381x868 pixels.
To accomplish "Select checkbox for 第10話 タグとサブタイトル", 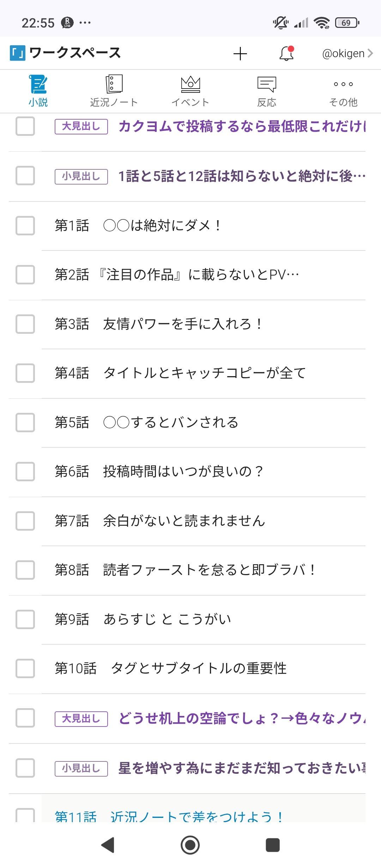I will pos(25,669).
